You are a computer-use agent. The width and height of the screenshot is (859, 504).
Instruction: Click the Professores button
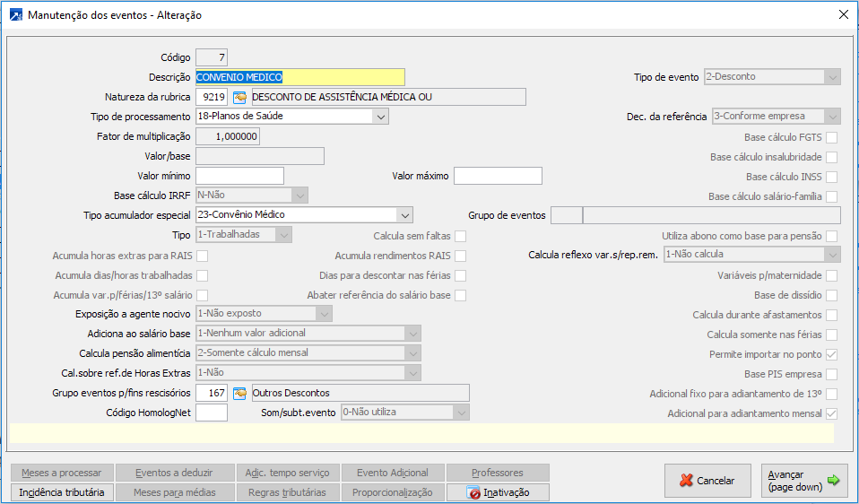pos(498,473)
